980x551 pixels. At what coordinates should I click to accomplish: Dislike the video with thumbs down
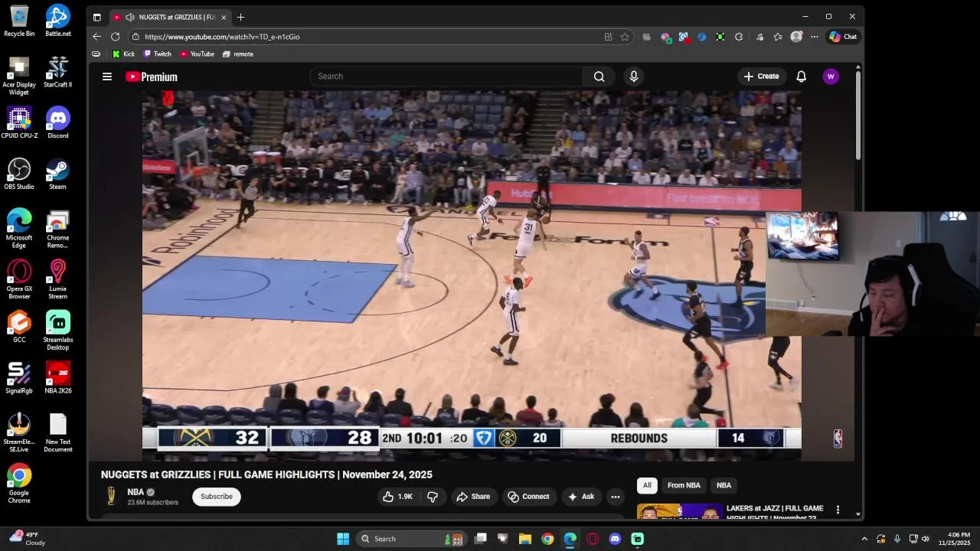pos(433,497)
